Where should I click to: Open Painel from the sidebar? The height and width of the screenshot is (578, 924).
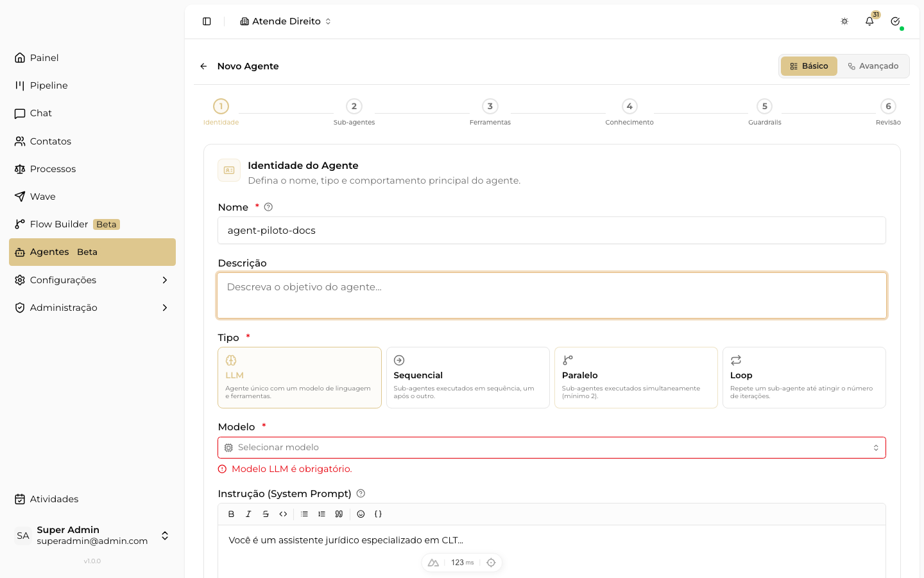92,58
